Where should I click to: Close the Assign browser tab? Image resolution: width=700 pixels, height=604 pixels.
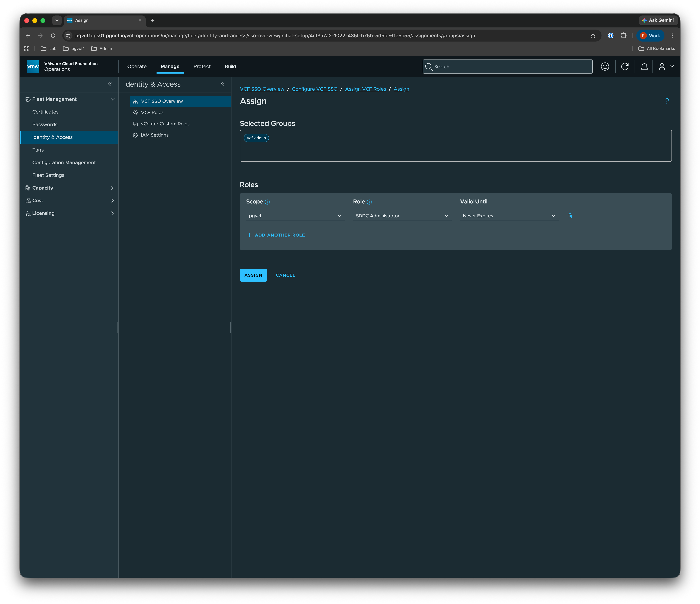(x=140, y=21)
